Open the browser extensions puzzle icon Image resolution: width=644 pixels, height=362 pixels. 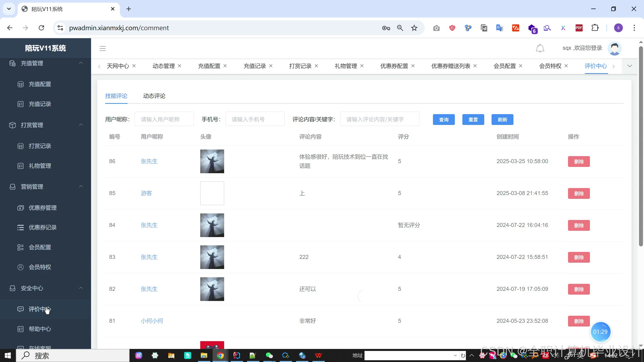[595, 28]
